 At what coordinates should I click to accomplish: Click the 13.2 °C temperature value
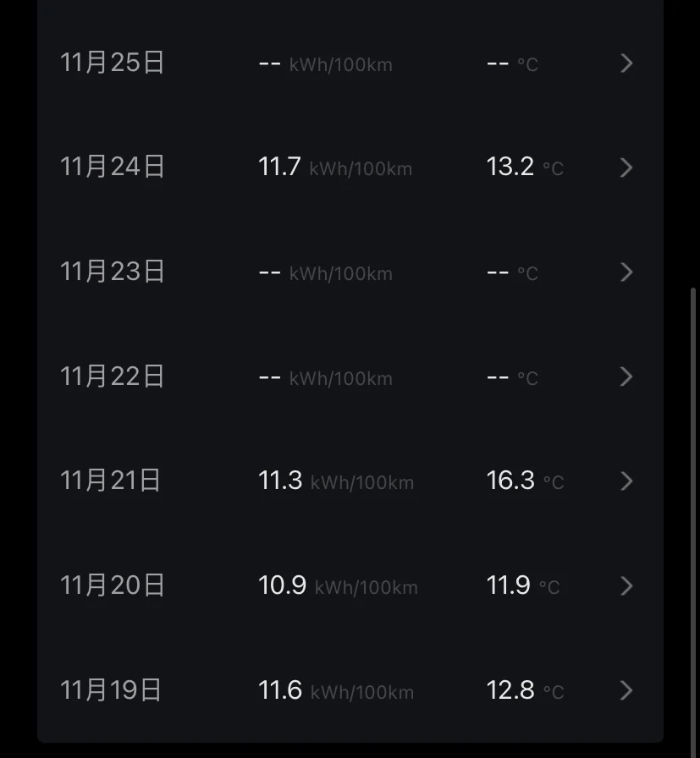pyautogui.click(x=526, y=168)
